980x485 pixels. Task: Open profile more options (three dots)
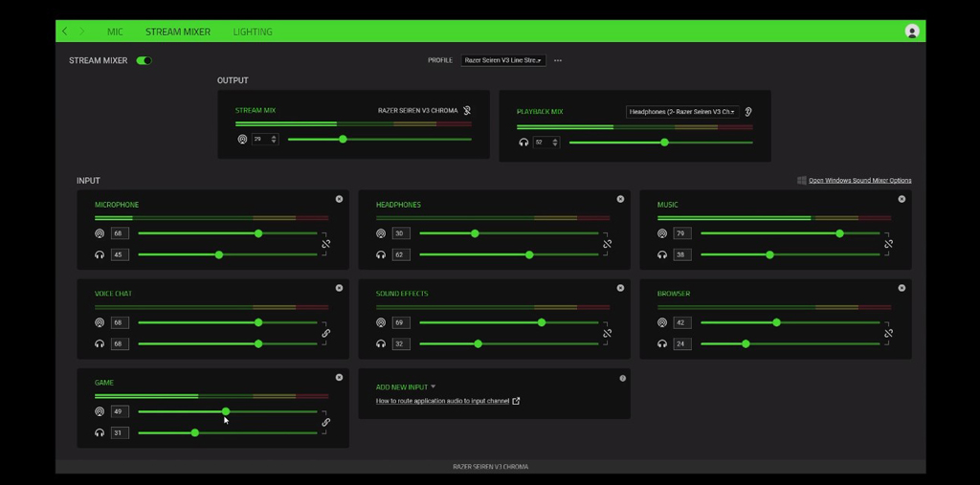point(558,60)
